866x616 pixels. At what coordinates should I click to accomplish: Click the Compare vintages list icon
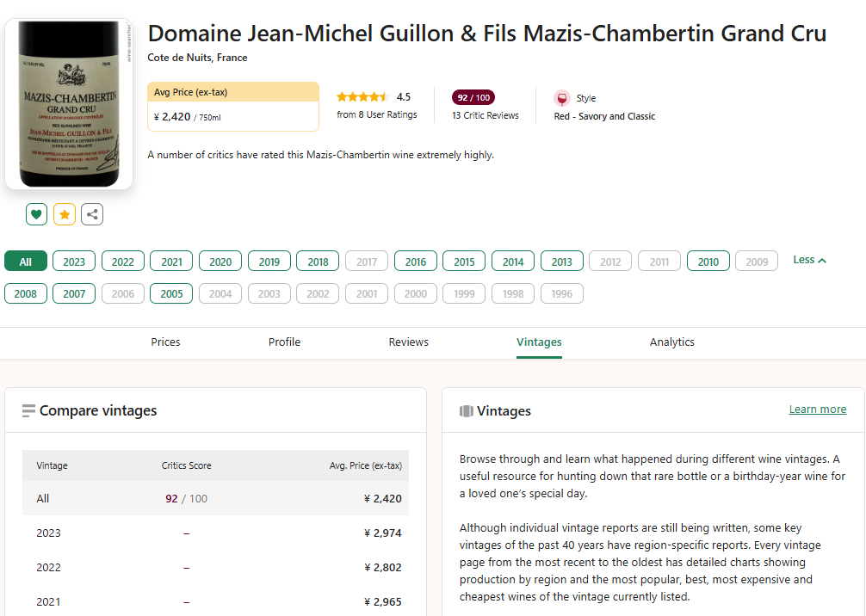[x=28, y=411]
